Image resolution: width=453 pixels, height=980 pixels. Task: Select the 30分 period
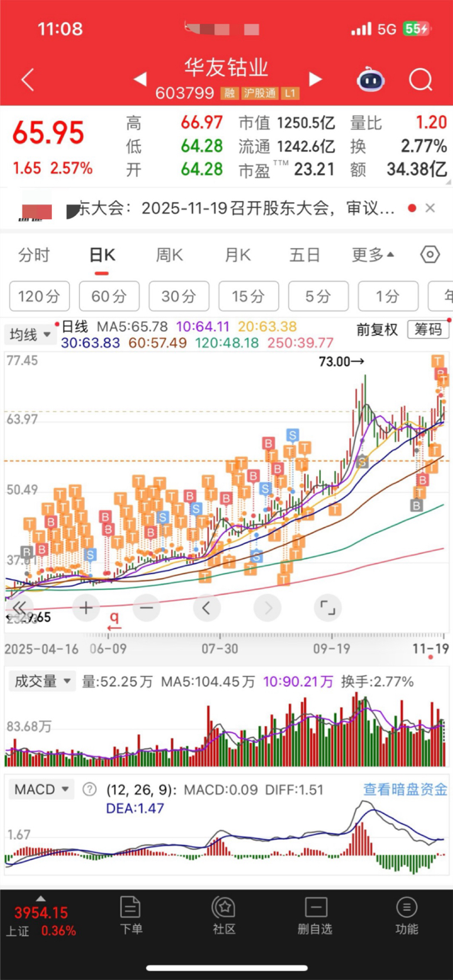click(179, 296)
